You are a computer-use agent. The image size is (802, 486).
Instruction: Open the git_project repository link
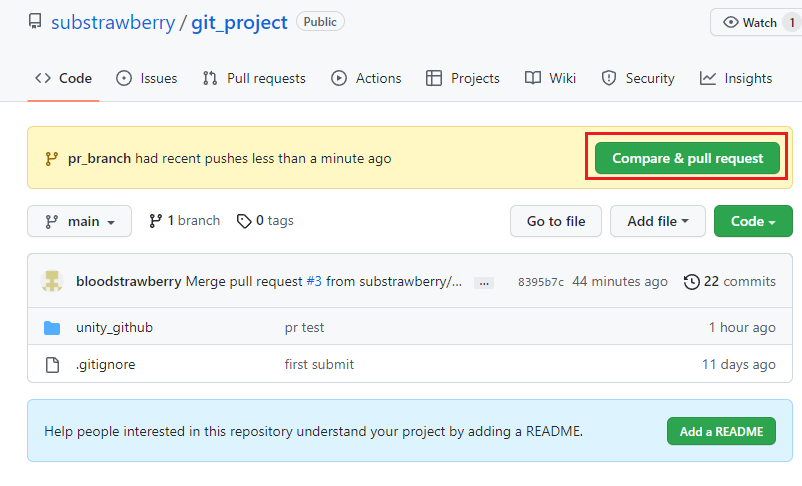tap(239, 23)
